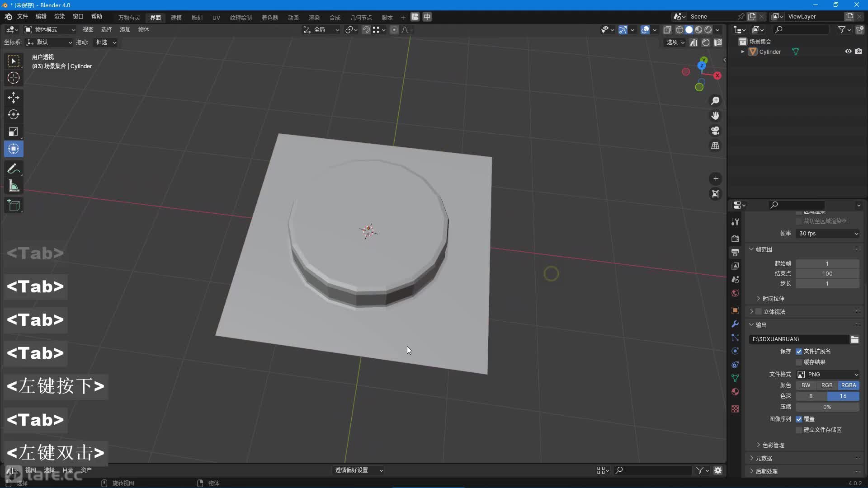Open the Physics properties tab
The width and height of the screenshot is (868, 488).
point(735,351)
